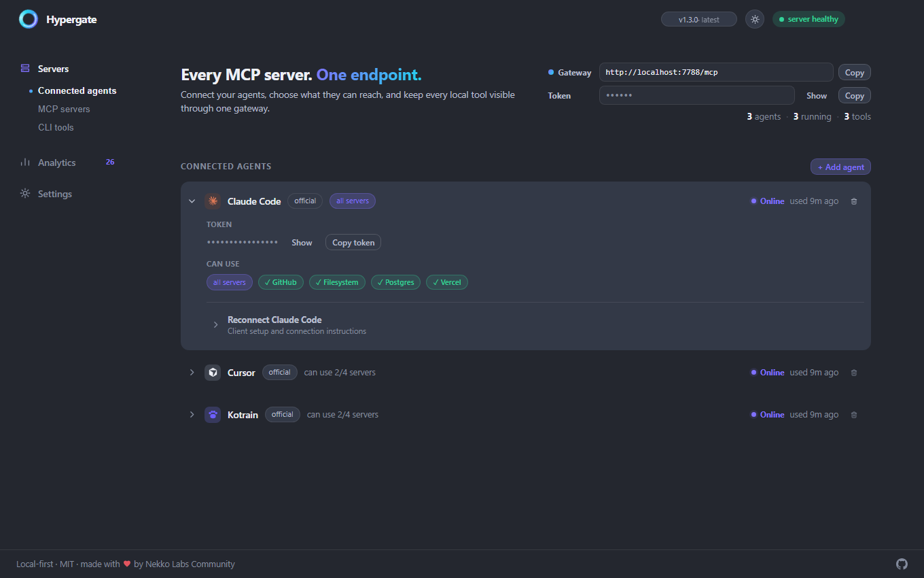Screen dimensions: 924x578
Task: Click 'Nekko Labs Community' footer text
Action: 190,564
